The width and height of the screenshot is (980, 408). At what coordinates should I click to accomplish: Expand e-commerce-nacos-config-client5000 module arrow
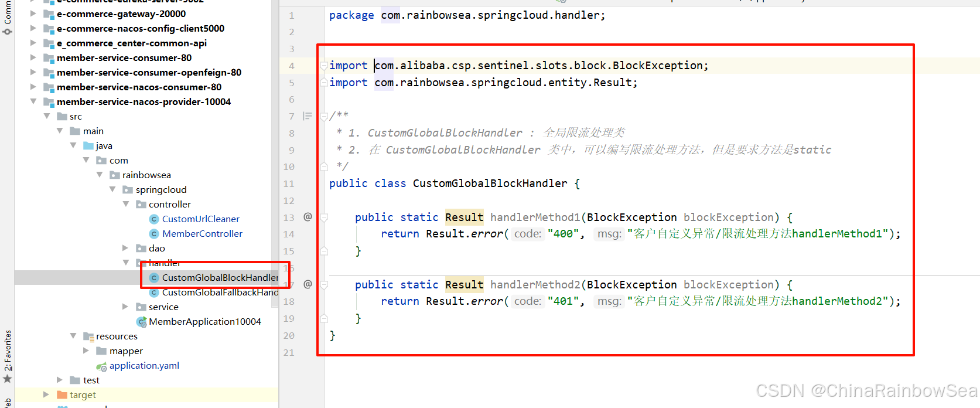coord(33,28)
